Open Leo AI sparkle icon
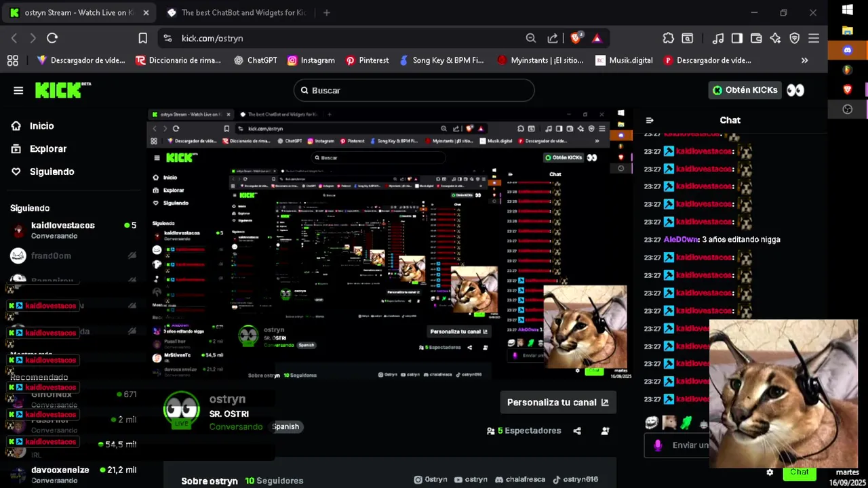Image resolution: width=868 pixels, height=488 pixels. point(775,39)
